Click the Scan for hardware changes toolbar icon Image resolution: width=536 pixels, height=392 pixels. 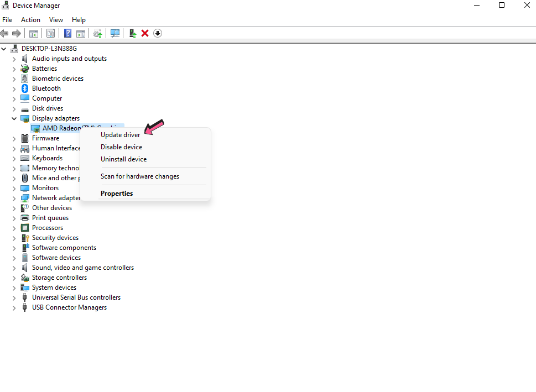point(115,33)
